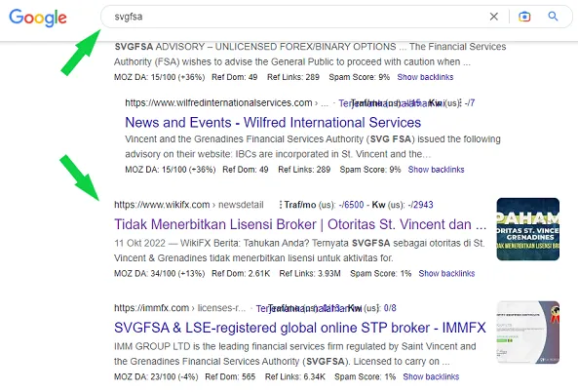Open the wilfredinternationalservices.com URL breadcrumb

226,103
